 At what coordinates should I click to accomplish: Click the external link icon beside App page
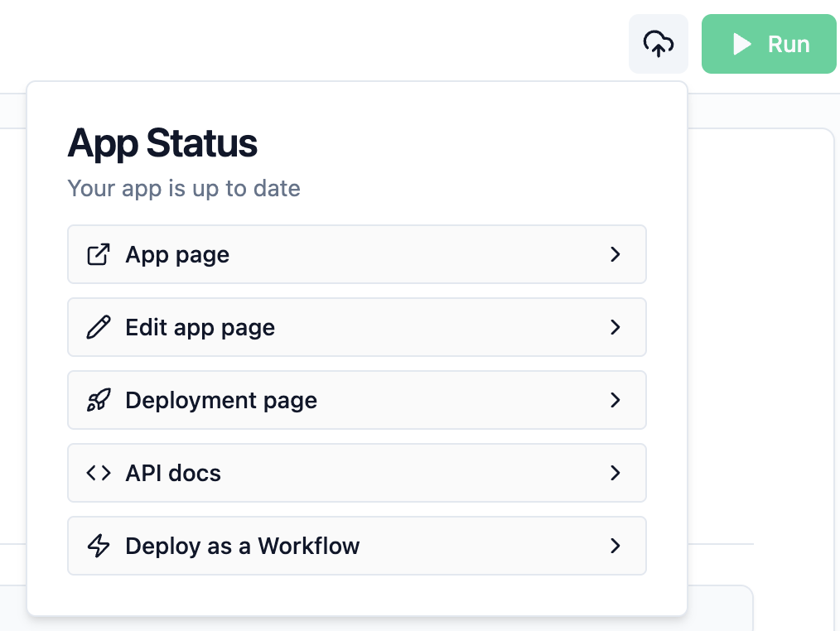click(x=99, y=254)
